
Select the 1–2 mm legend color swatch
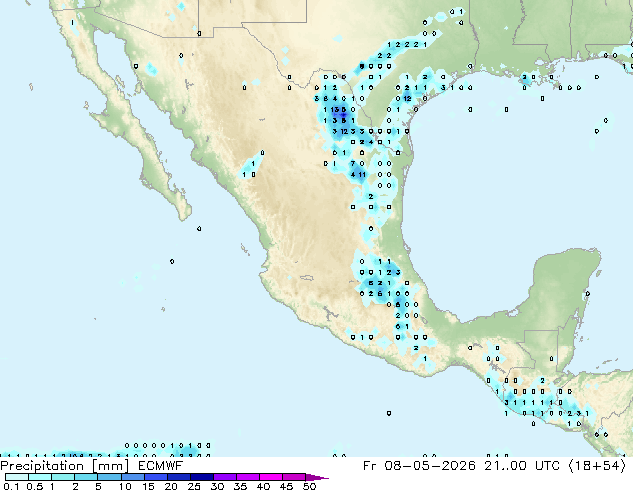(63, 477)
